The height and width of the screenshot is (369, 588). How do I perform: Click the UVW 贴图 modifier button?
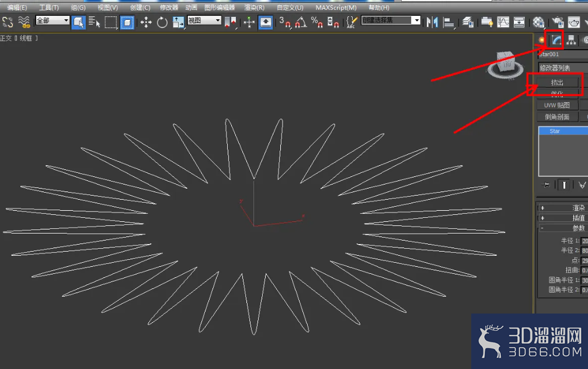coord(557,105)
